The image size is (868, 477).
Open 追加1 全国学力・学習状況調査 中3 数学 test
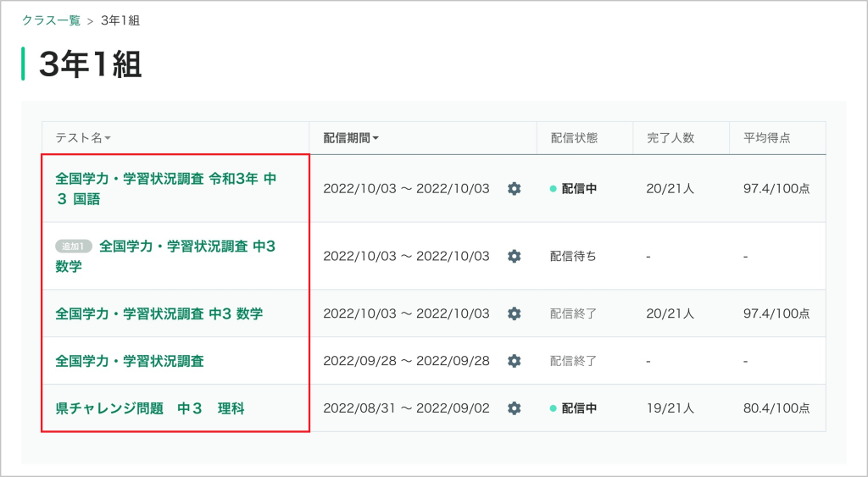165,256
